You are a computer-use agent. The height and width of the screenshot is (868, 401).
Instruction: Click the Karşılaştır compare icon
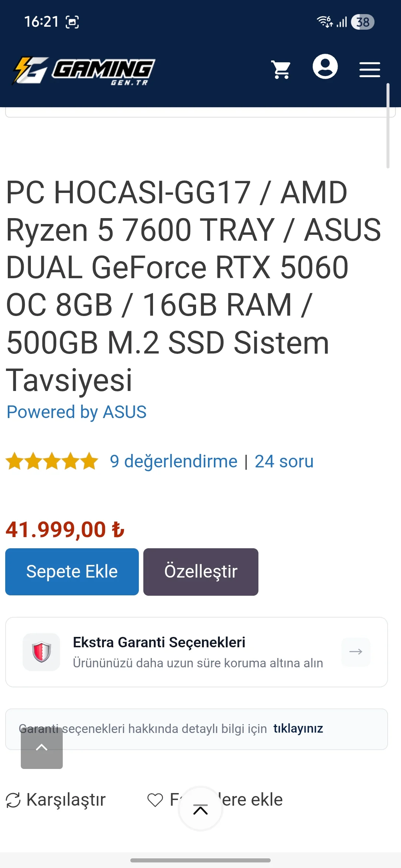tap(13, 800)
